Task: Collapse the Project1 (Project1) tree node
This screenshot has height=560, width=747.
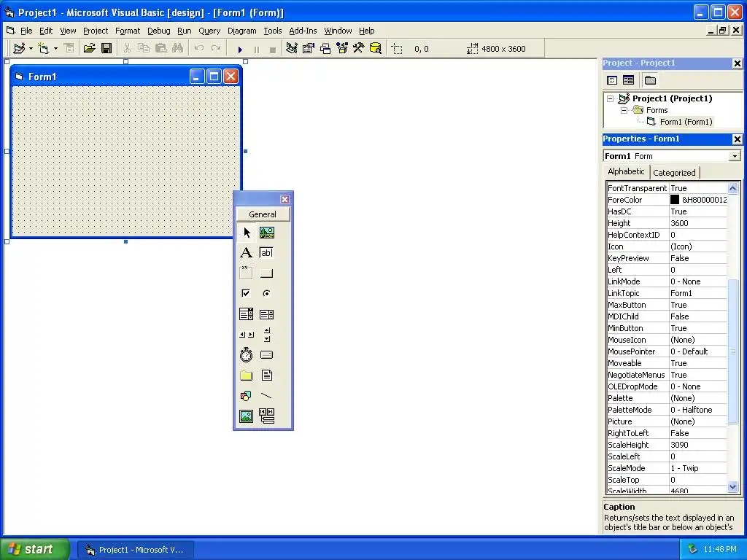Action: point(611,99)
